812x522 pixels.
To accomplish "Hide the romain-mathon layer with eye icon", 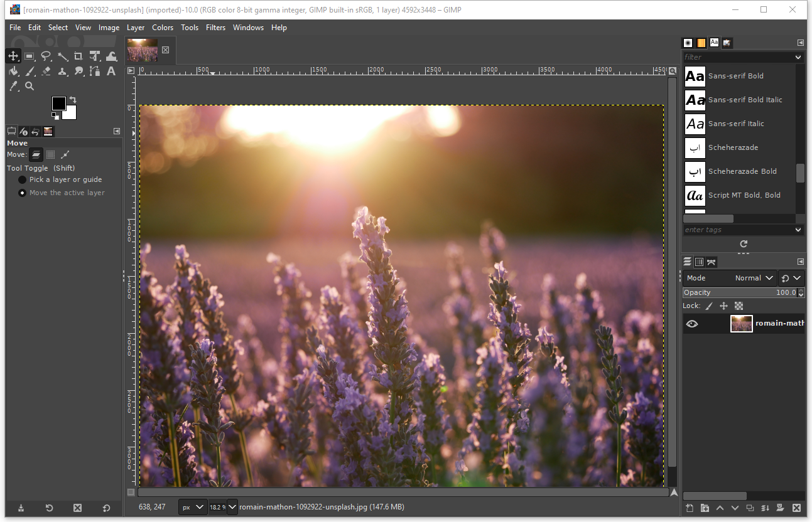I will (x=692, y=324).
